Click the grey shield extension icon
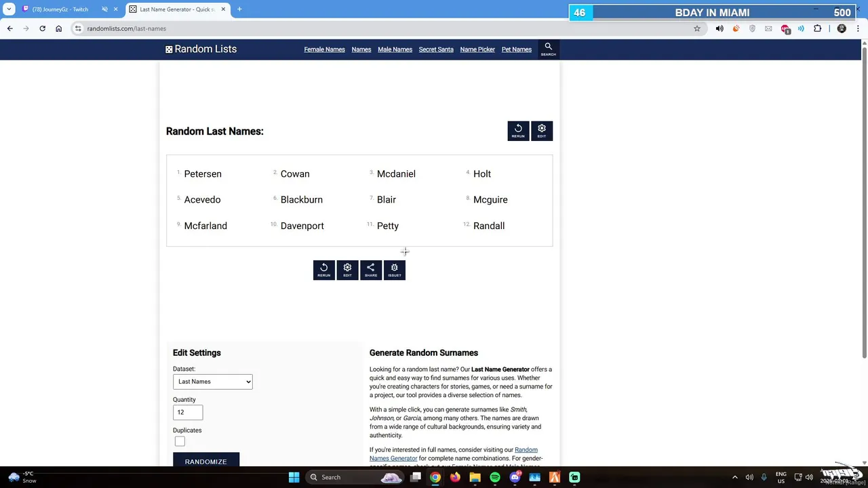 [752, 28]
